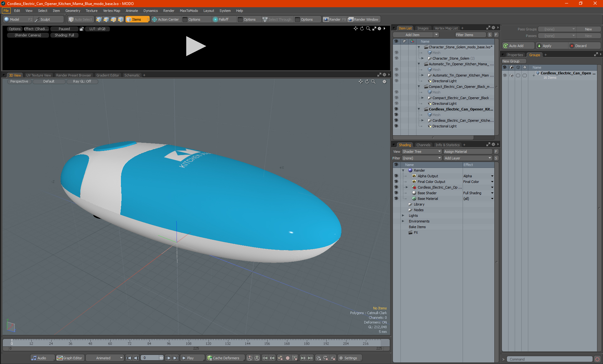Open Action Center tool
Image resolution: width=603 pixels, height=364 pixels.
(x=166, y=19)
